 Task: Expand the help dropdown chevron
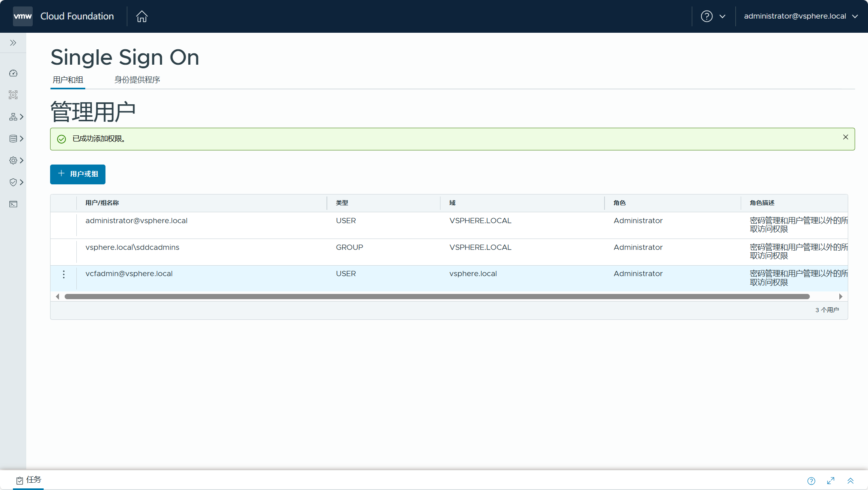click(723, 17)
